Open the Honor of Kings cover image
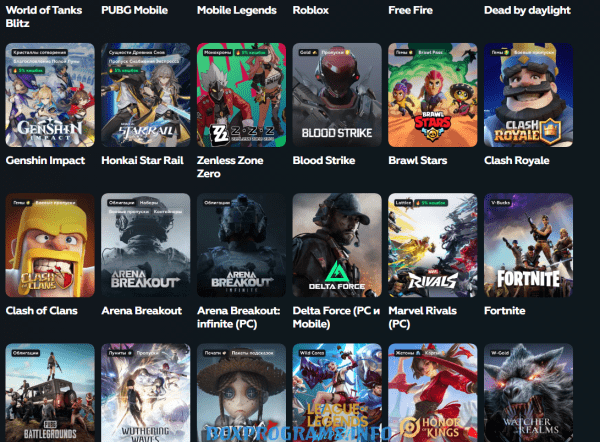The width and height of the screenshot is (600, 442). pos(432,393)
